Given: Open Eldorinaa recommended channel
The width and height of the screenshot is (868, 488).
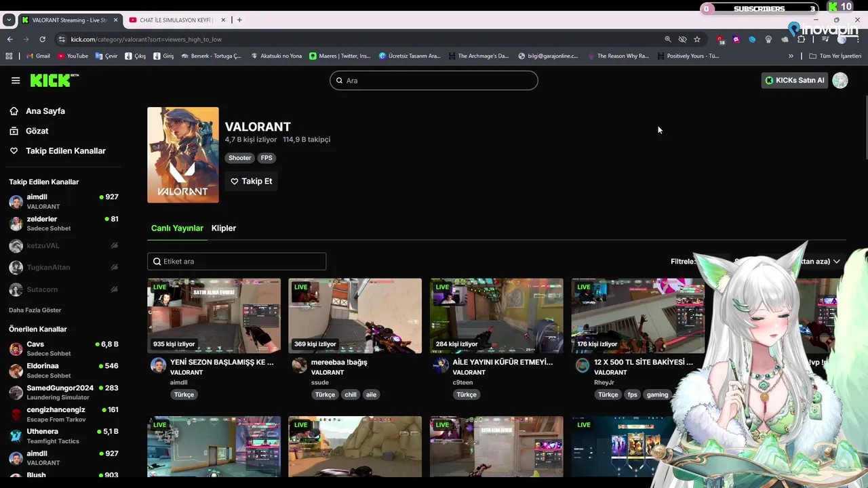Looking at the screenshot, I should (64, 370).
